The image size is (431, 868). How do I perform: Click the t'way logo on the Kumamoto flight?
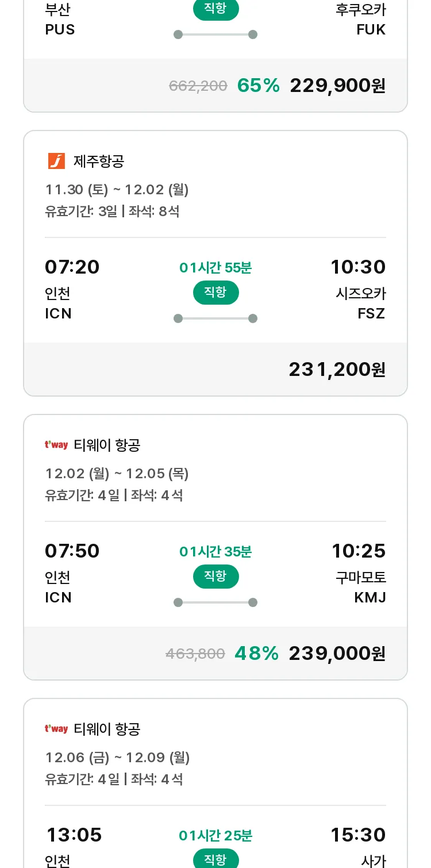[x=56, y=445]
